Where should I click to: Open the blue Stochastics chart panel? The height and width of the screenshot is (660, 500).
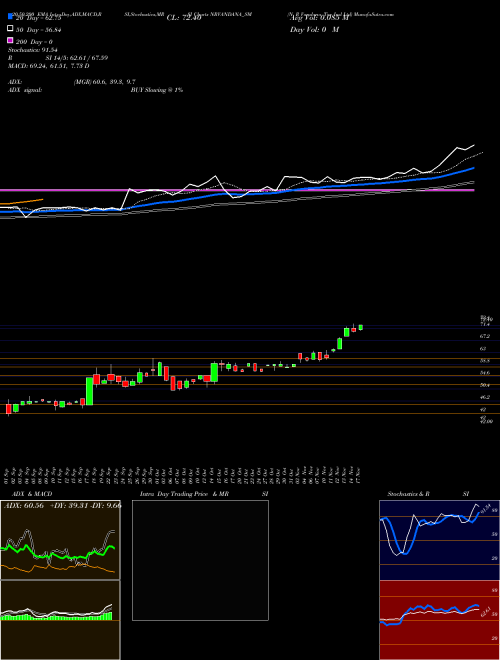point(439,540)
